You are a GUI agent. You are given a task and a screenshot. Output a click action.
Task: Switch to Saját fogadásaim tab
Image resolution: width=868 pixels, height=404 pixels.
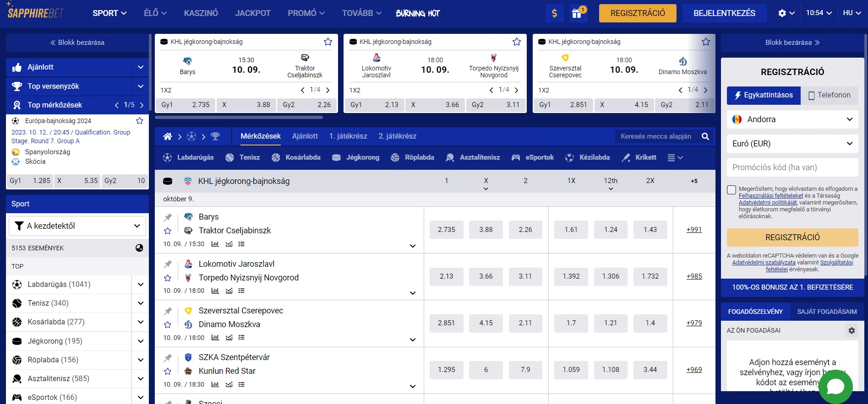pos(827,312)
